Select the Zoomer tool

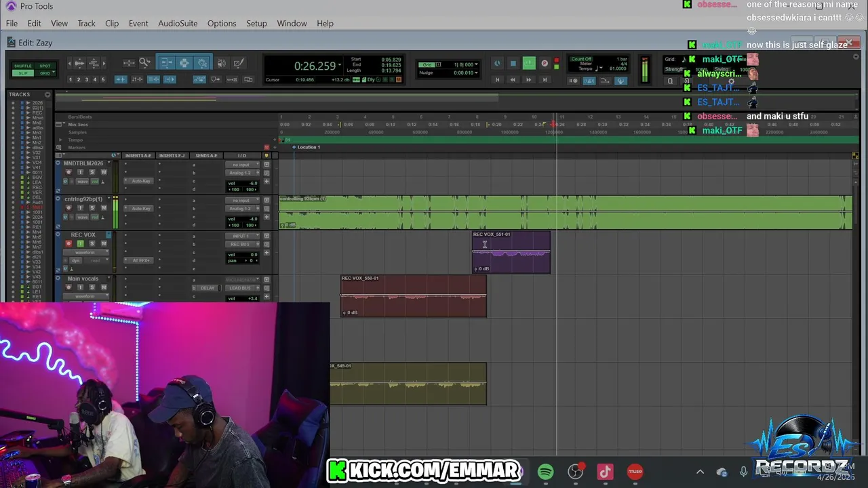tap(144, 62)
